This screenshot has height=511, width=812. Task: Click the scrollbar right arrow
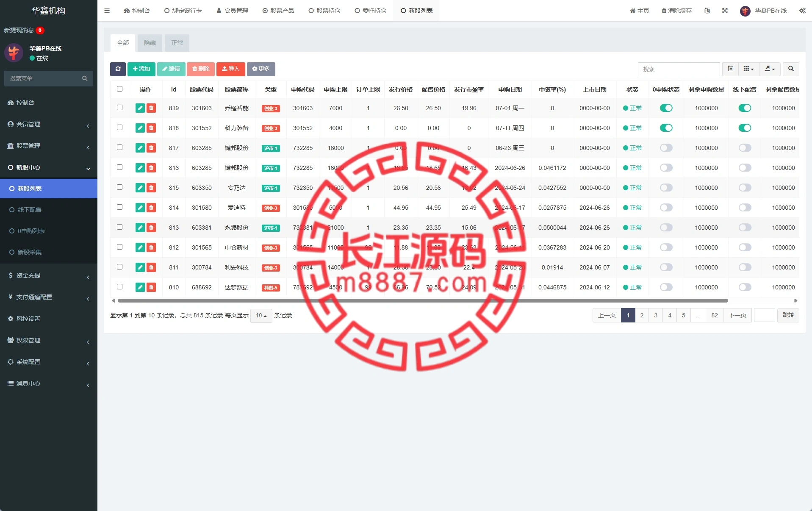tap(796, 300)
